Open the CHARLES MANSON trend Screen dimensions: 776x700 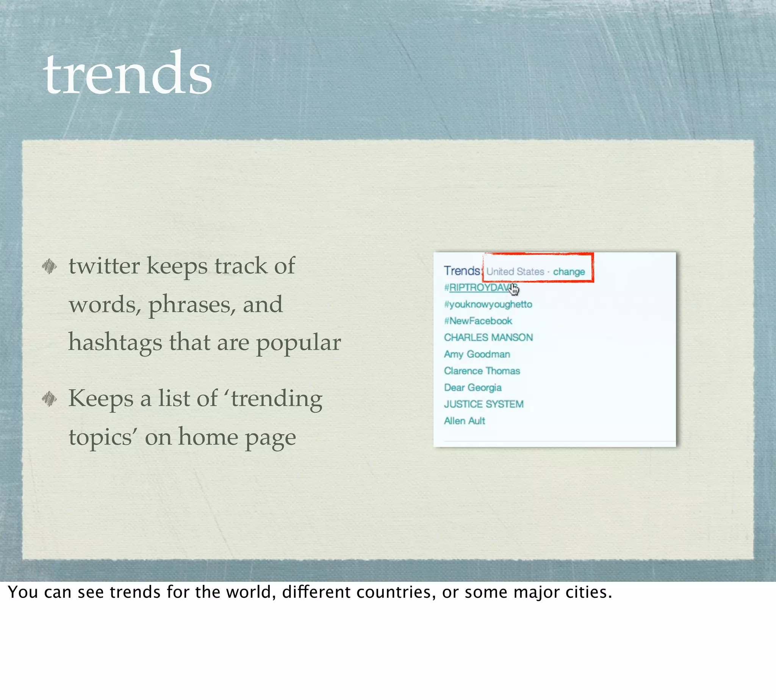tap(488, 337)
